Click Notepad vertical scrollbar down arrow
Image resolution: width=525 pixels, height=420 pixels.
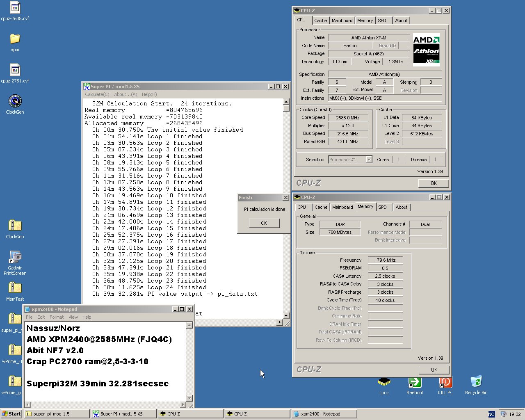[x=189, y=398]
